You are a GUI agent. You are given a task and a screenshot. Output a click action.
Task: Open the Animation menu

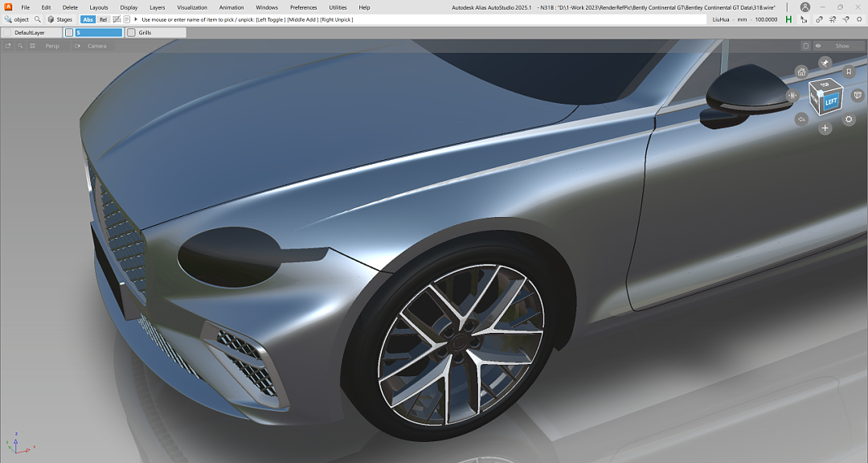pyautogui.click(x=231, y=7)
